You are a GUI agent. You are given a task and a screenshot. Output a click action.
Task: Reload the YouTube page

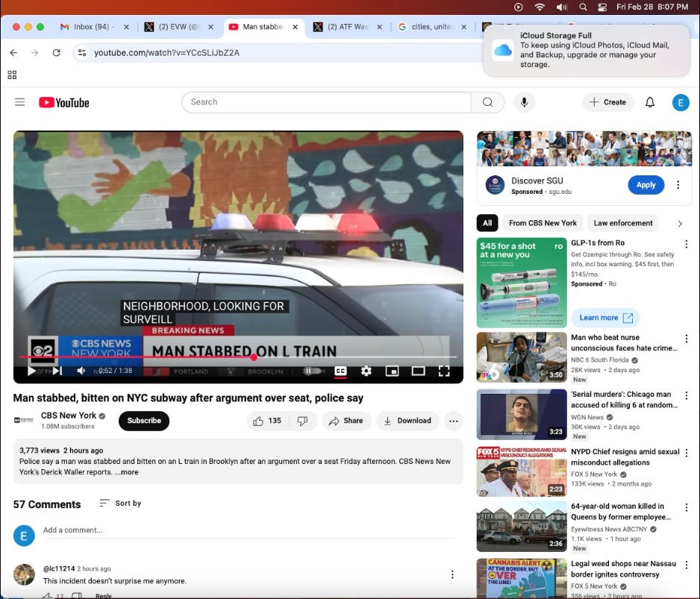(x=56, y=53)
